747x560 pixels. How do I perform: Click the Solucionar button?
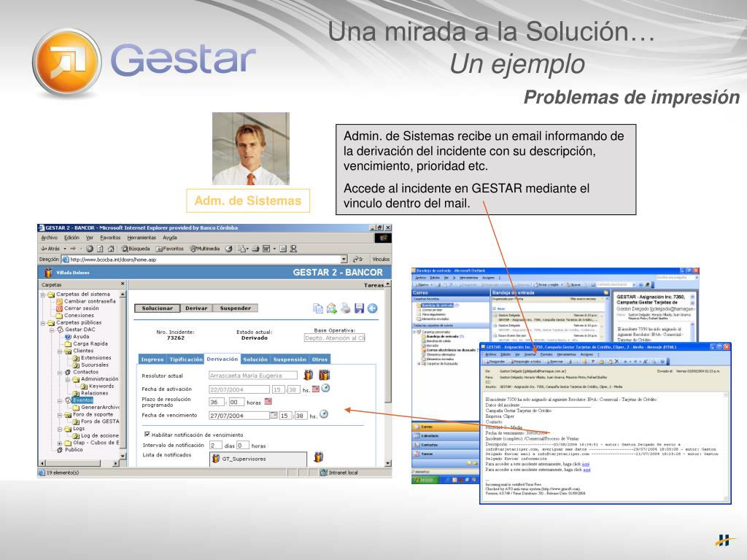157,308
